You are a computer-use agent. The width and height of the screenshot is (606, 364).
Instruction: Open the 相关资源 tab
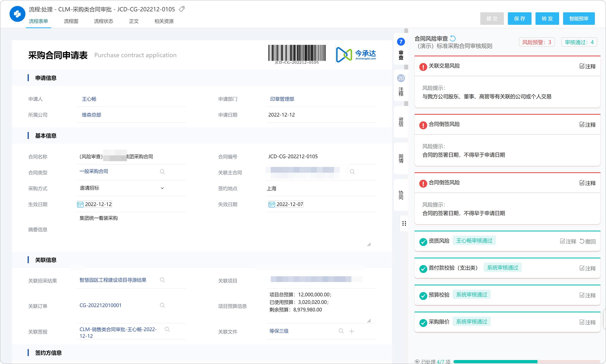[x=164, y=21]
